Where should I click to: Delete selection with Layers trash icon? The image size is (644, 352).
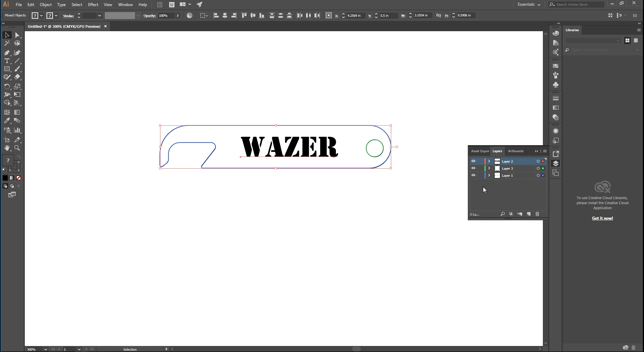coord(538,214)
